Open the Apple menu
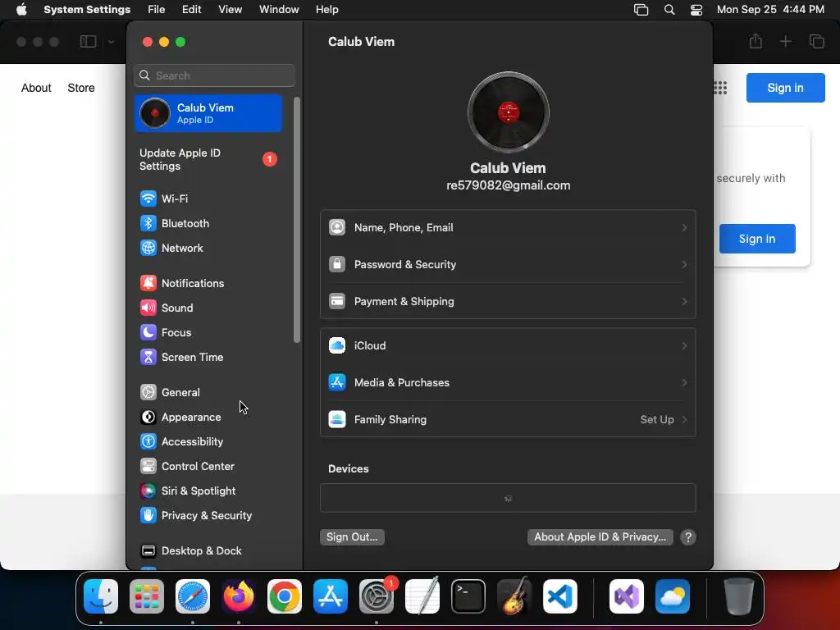840x630 pixels. [x=21, y=10]
